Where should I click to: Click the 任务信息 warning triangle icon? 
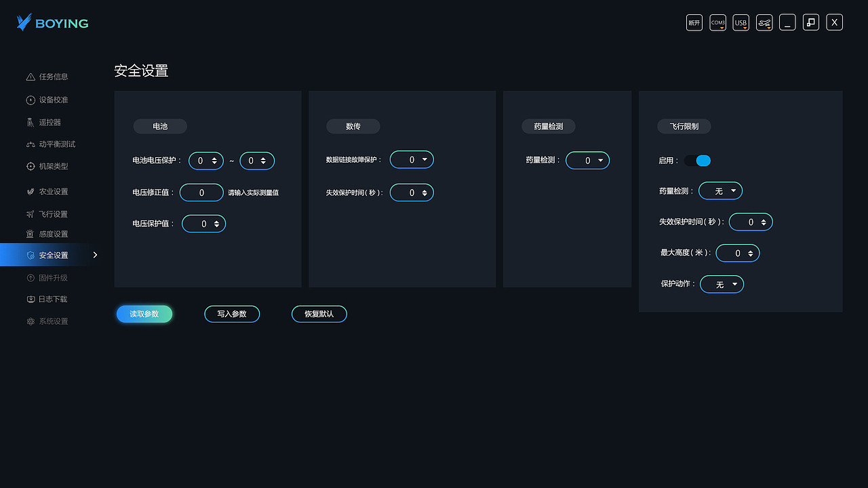coord(31,77)
